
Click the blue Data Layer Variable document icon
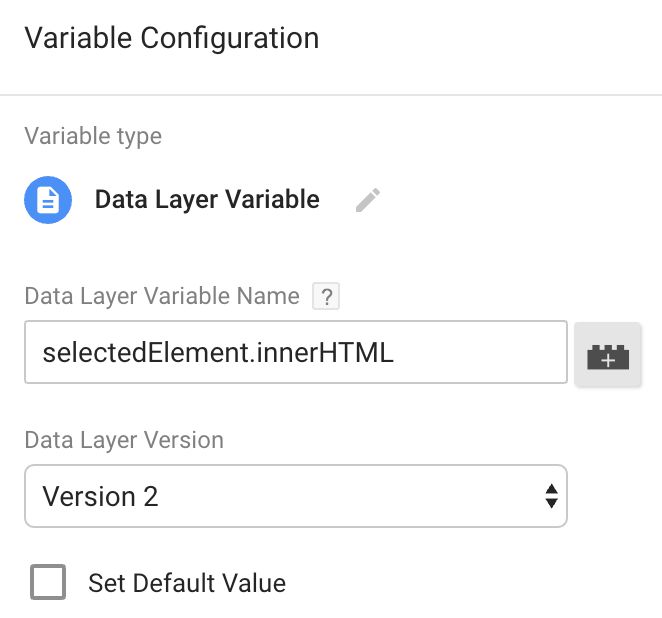(x=48, y=200)
